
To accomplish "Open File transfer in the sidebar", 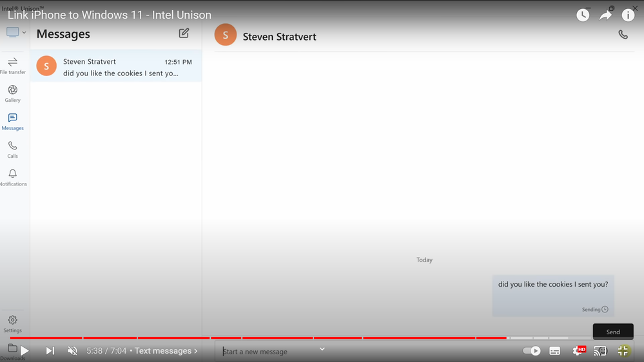I will pos(12,66).
